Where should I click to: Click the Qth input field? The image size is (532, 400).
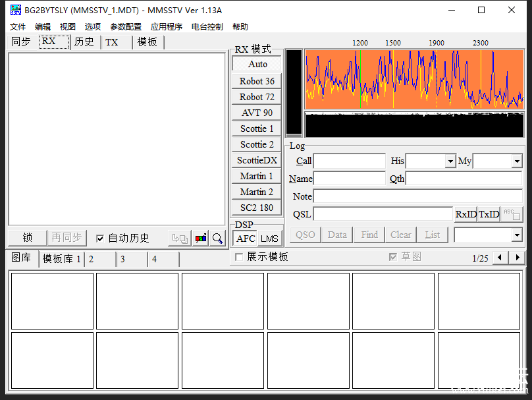(464, 179)
